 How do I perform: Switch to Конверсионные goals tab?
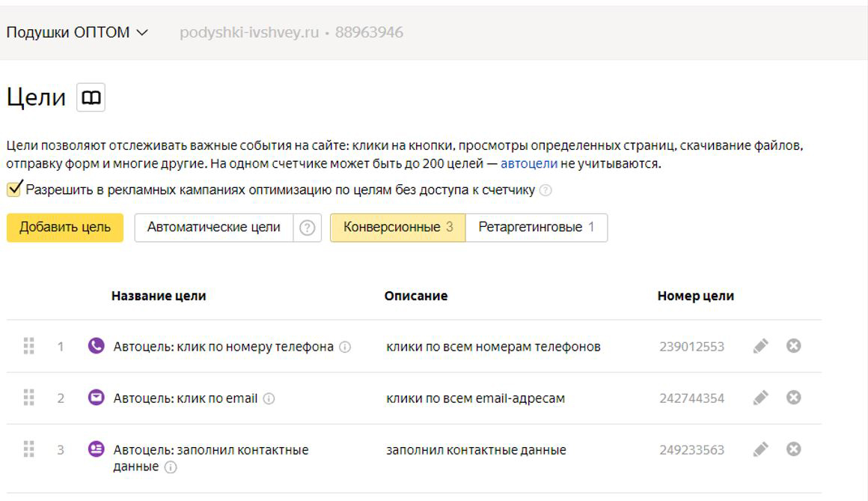[397, 228]
